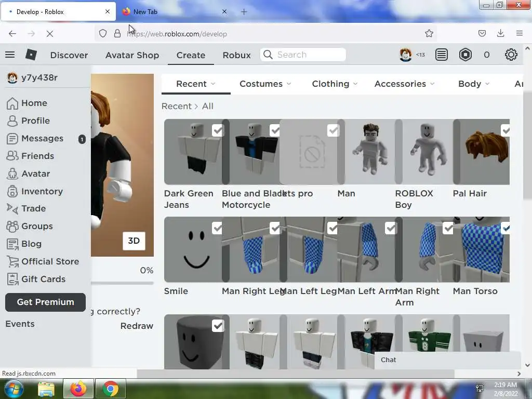Toggle checkbox on Man Right Leg item

[x=275, y=228]
